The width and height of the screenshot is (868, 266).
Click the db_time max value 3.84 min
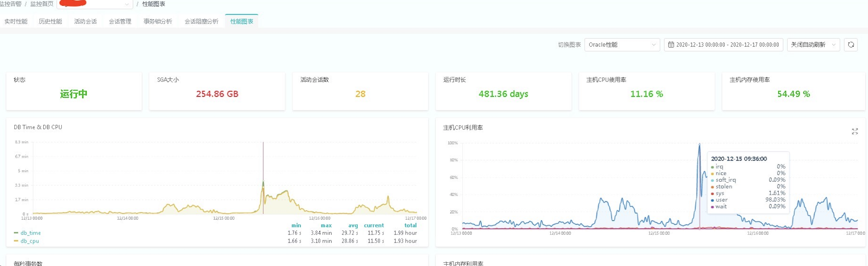(x=321, y=233)
